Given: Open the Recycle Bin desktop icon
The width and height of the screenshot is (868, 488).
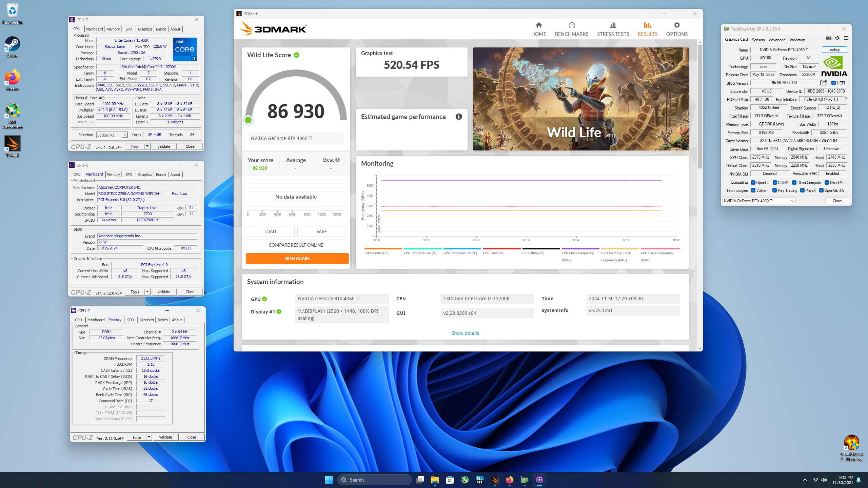Looking at the screenshot, I should point(13,14).
